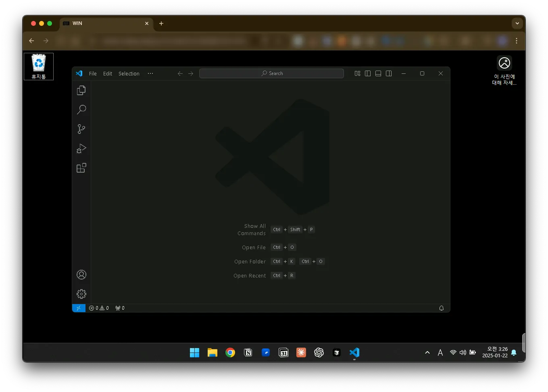This screenshot has width=548, height=392.
Task: Click the Open File label
Action: (x=254, y=248)
